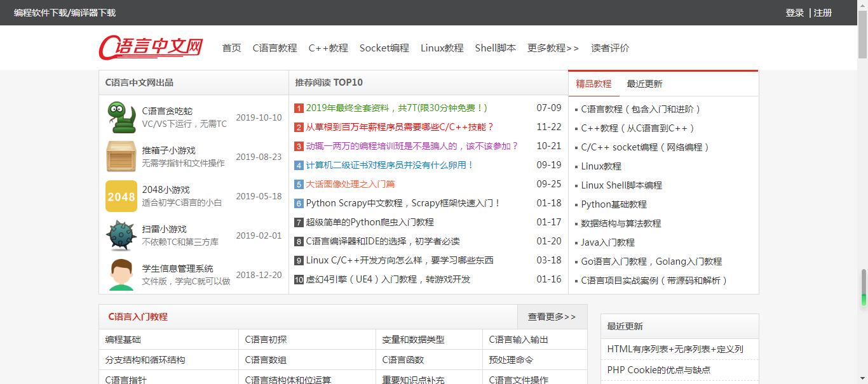This screenshot has height=384, width=868.
Task: Click the 注册 link at top right
Action: point(822,13)
